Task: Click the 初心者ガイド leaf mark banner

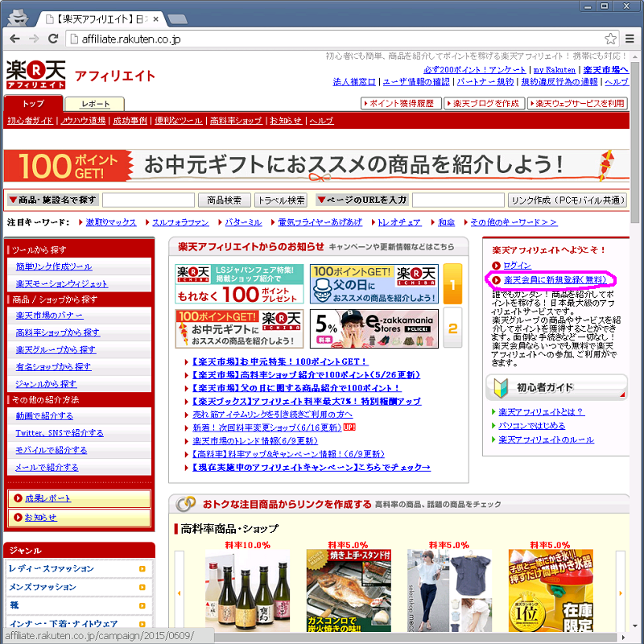Action: pyautogui.click(x=556, y=387)
